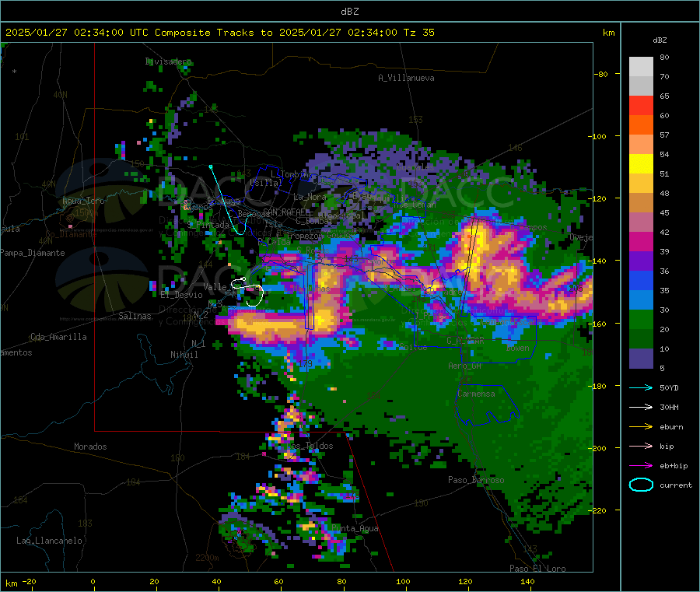Click the 'SAN_RAFAEL' map label
The height and width of the screenshot is (592, 700).
[286, 212]
